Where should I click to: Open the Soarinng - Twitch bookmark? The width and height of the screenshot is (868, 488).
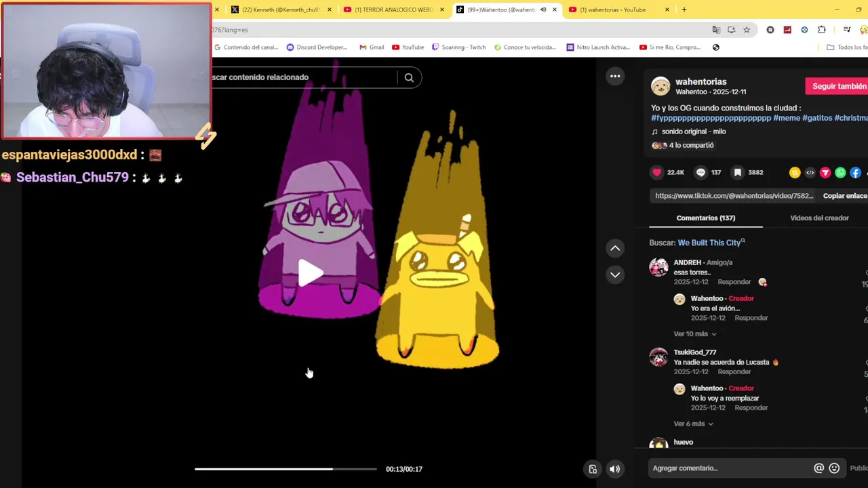[458, 47]
